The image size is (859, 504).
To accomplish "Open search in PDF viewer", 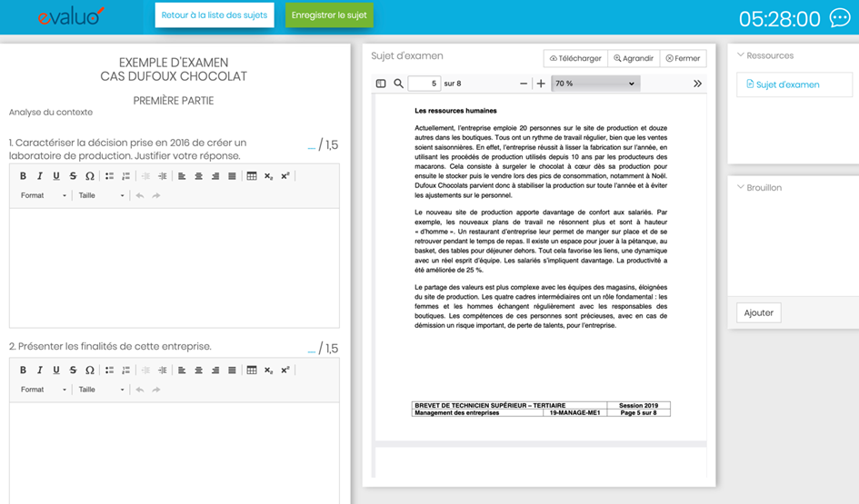I will 398,84.
